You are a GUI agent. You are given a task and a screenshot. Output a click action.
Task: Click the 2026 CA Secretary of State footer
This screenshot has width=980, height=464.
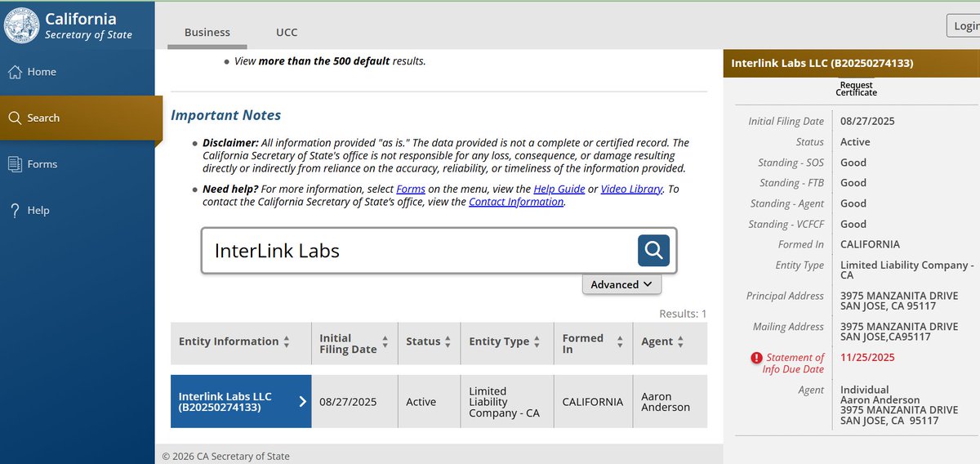coord(225,457)
